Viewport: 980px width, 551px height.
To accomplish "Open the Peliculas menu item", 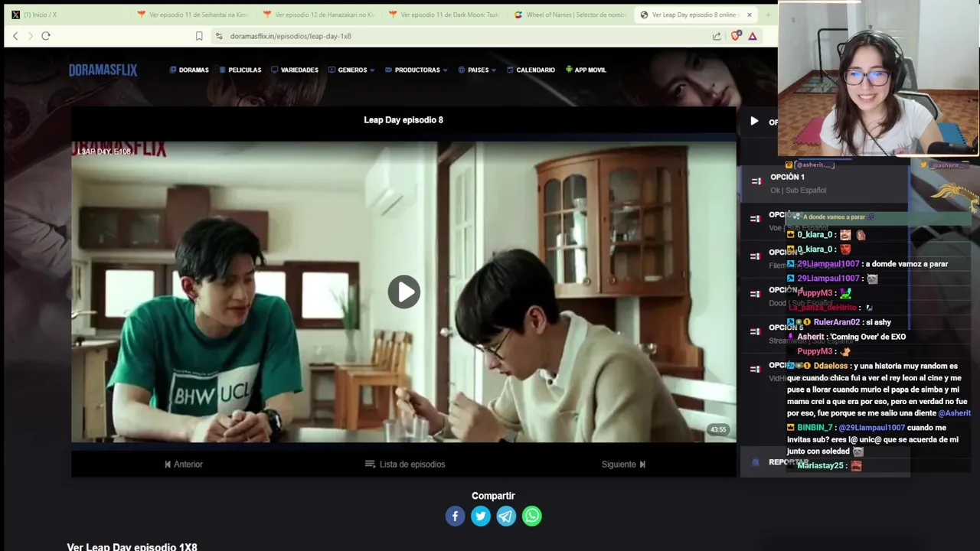I will point(240,70).
